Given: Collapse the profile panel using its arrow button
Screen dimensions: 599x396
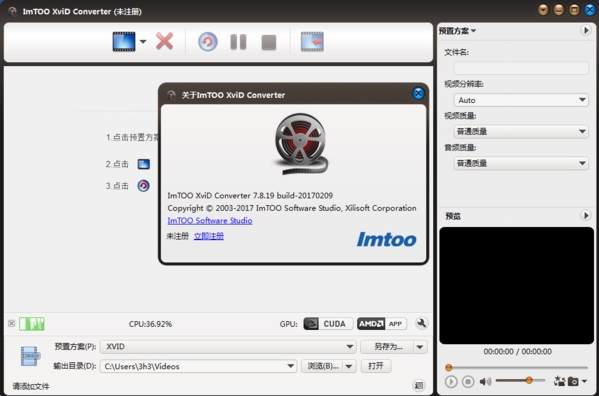Looking at the screenshot, I should pyautogui.click(x=585, y=30).
